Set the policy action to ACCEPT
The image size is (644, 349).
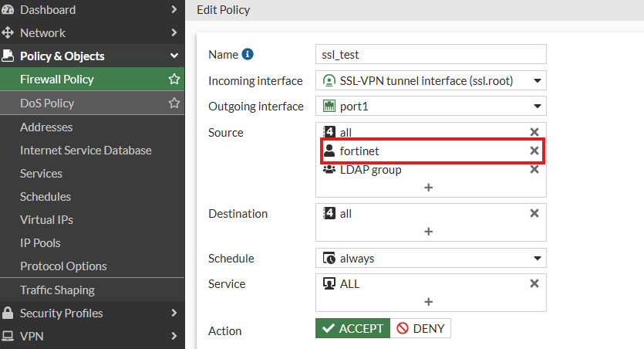pyautogui.click(x=352, y=328)
